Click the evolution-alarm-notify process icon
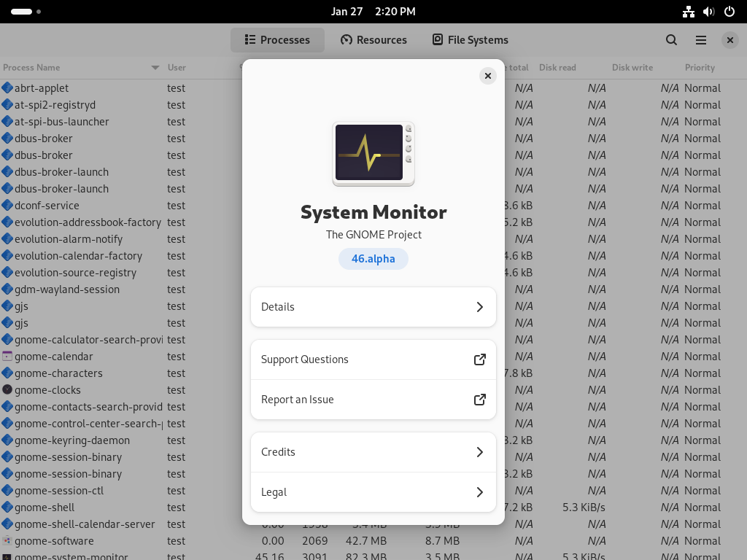747x560 pixels. (7, 238)
